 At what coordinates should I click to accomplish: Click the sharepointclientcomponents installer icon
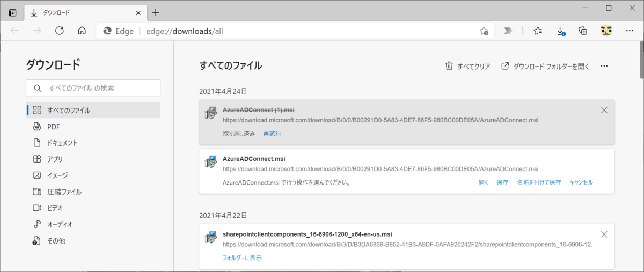pos(210,237)
